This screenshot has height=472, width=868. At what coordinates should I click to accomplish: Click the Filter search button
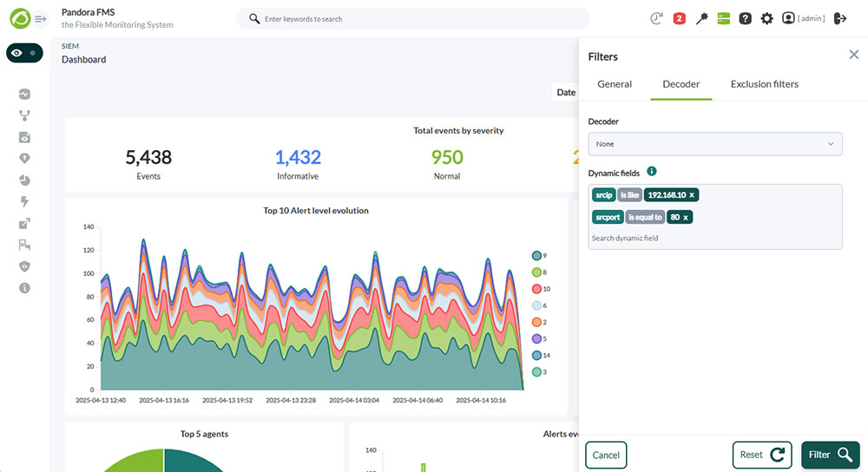[x=831, y=455]
